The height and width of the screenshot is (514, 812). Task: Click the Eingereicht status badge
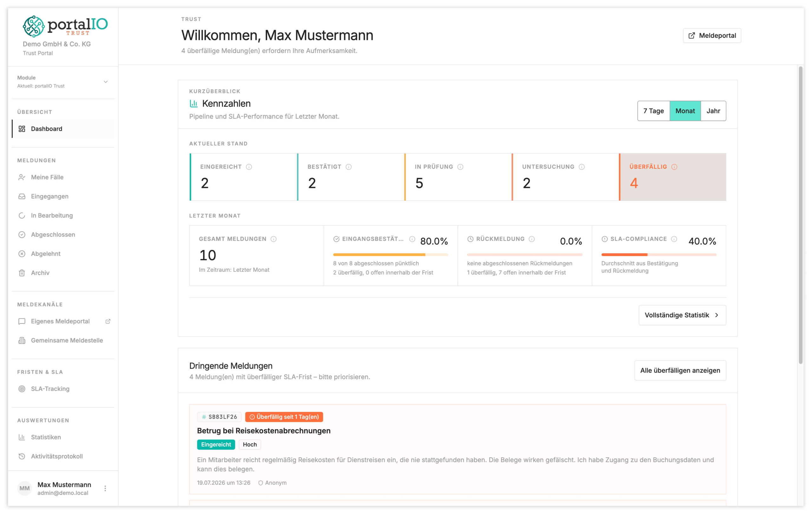(x=216, y=444)
